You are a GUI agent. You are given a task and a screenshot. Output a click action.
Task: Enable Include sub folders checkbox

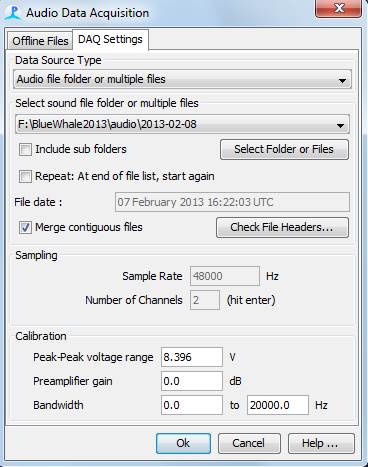click(x=25, y=149)
